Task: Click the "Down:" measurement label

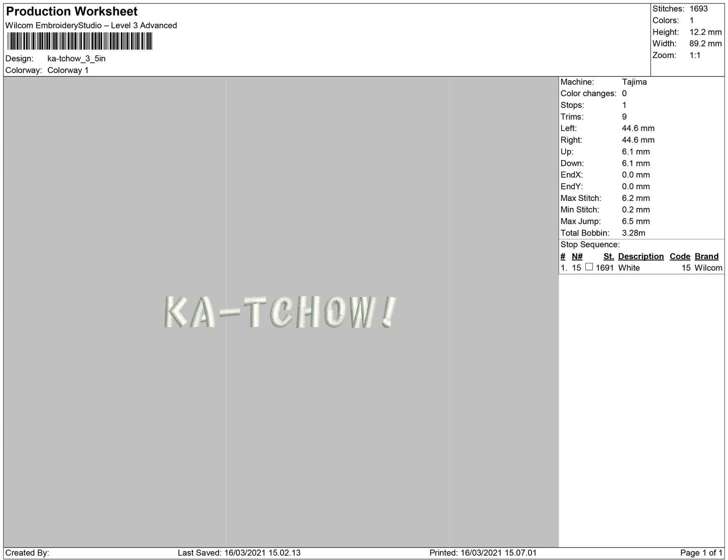Action: (572, 163)
